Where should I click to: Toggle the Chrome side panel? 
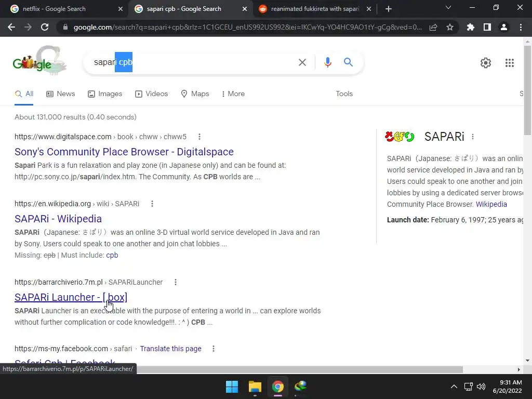pos(487,27)
